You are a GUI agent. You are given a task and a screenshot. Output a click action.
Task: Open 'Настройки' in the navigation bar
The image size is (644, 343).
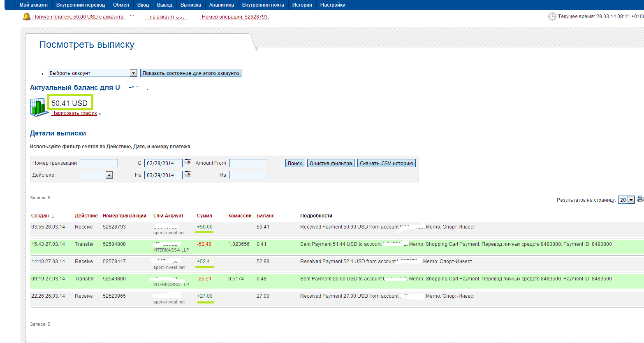(x=332, y=5)
